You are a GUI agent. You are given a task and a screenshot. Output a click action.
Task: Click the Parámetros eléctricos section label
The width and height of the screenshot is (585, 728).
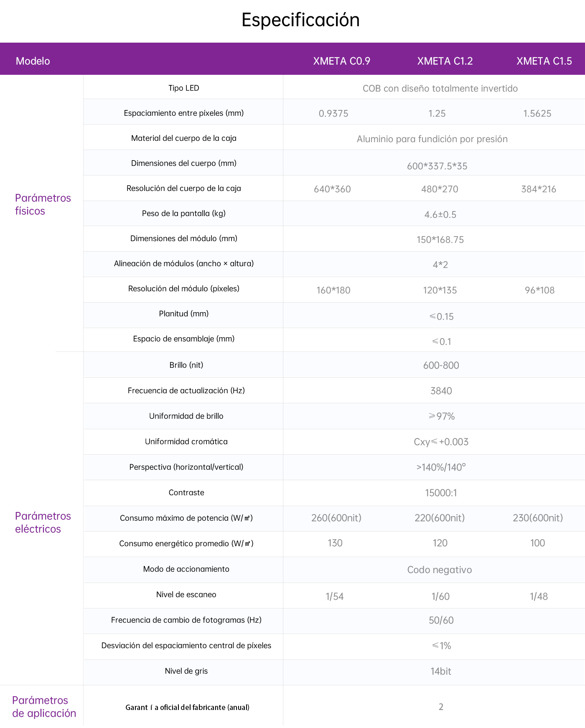tap(43, 522)
